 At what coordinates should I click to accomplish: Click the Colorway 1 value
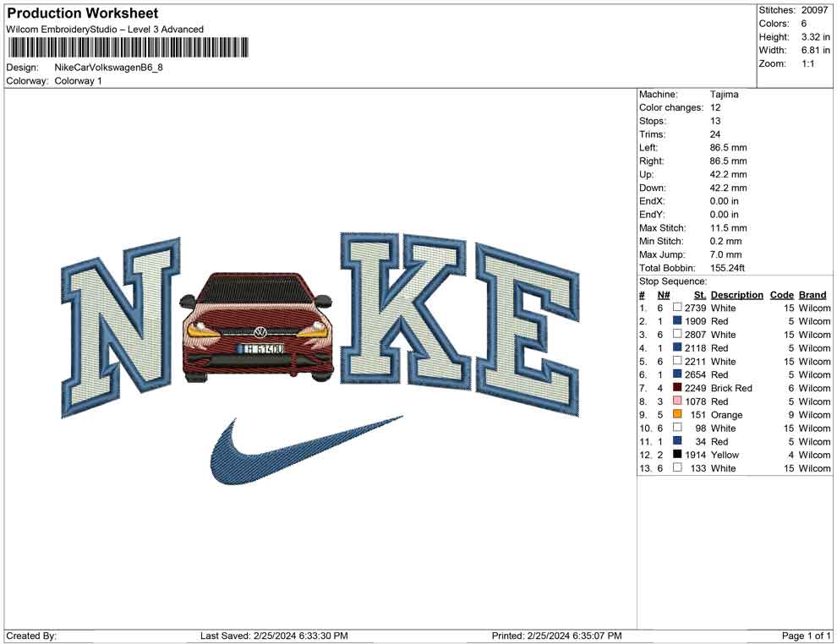point(78,80)
